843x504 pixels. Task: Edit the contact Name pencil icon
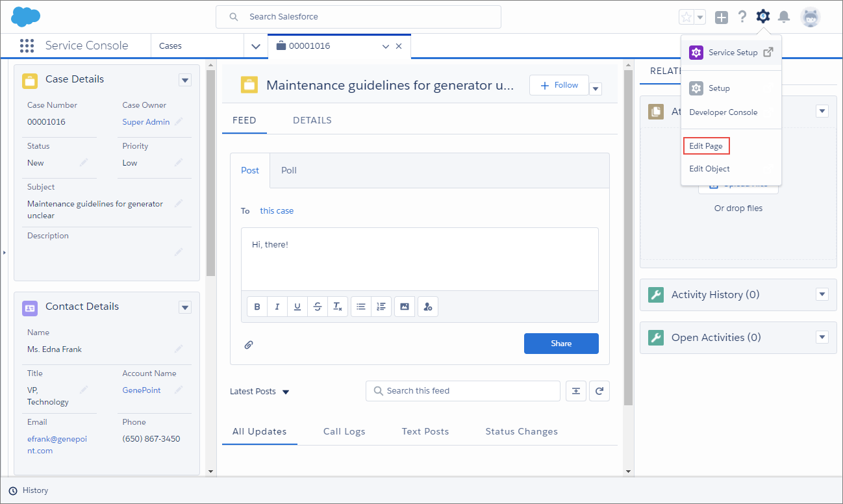179,349
